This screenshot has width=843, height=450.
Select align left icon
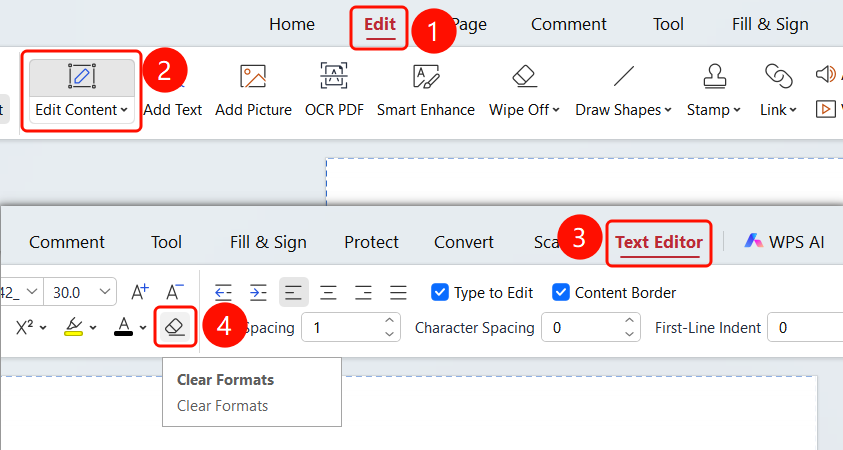[294, 292]
